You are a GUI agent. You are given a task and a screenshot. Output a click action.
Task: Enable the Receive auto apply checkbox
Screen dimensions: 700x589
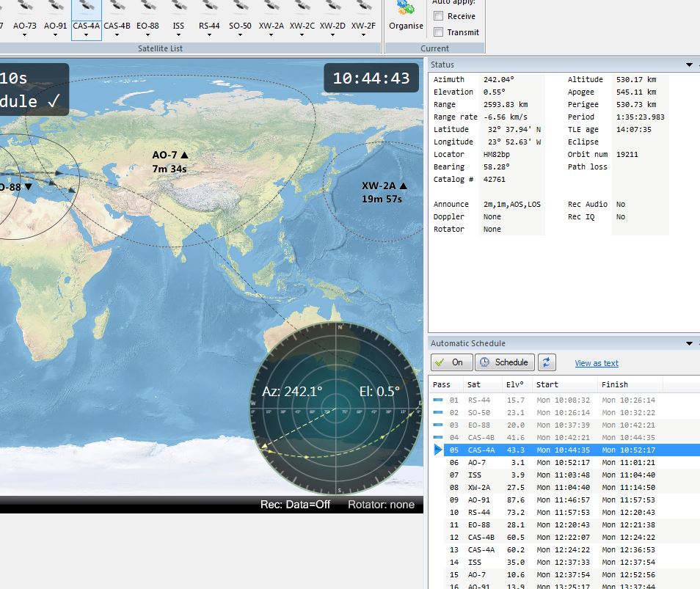coord(439,16)
